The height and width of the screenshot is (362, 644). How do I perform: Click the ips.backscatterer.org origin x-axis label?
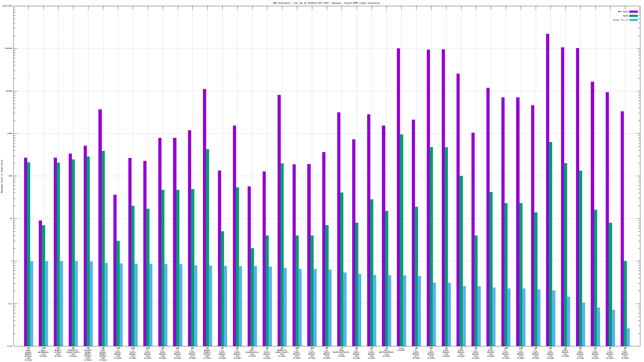(341, 352)
